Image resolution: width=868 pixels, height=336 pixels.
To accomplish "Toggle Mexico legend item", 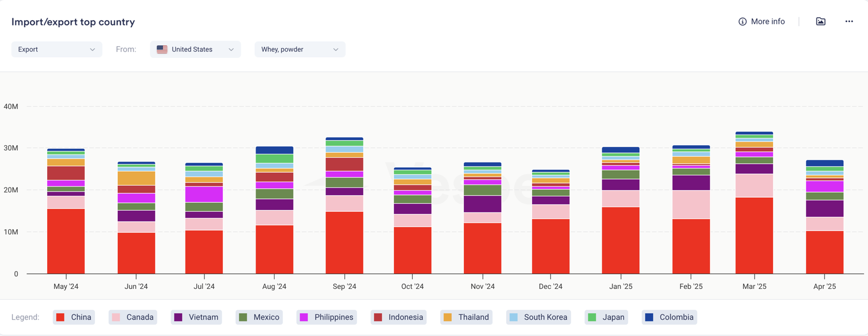I will pos(259,317).
